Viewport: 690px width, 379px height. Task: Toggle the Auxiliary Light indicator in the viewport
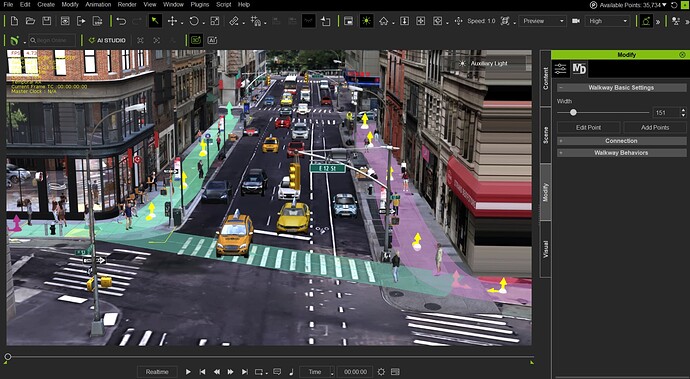[483, 63]
